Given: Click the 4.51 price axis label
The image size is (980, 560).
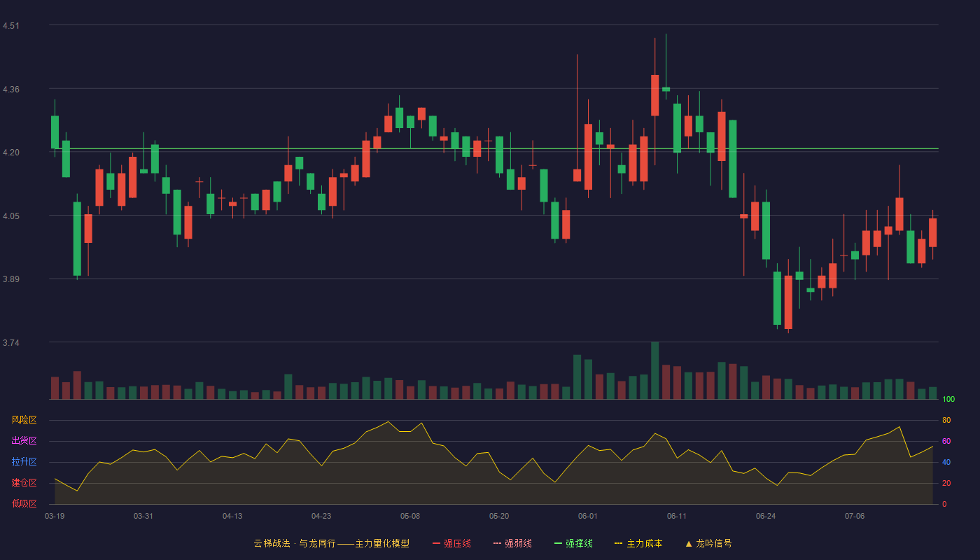Looking at the screenshot, I should coord(11,26).
